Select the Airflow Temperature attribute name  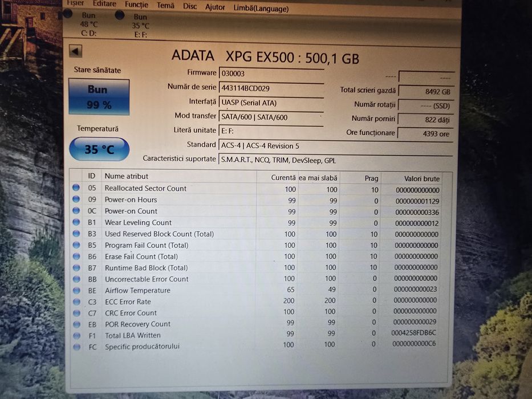click(x=137, y=291)
